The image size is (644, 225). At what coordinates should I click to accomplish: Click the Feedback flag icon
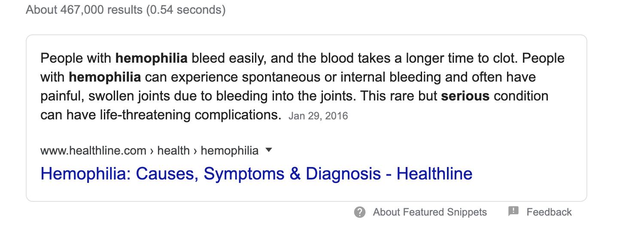(513, 211)
